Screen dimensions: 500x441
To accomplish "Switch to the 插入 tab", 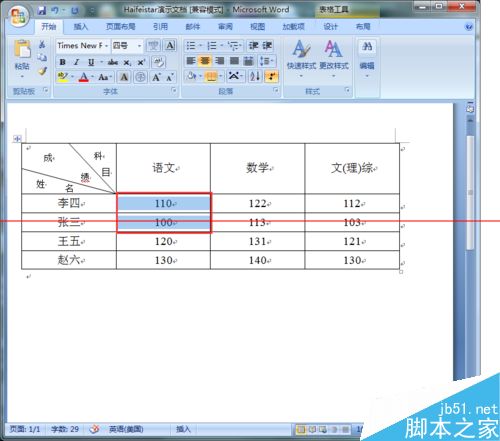I will [80, 27].
